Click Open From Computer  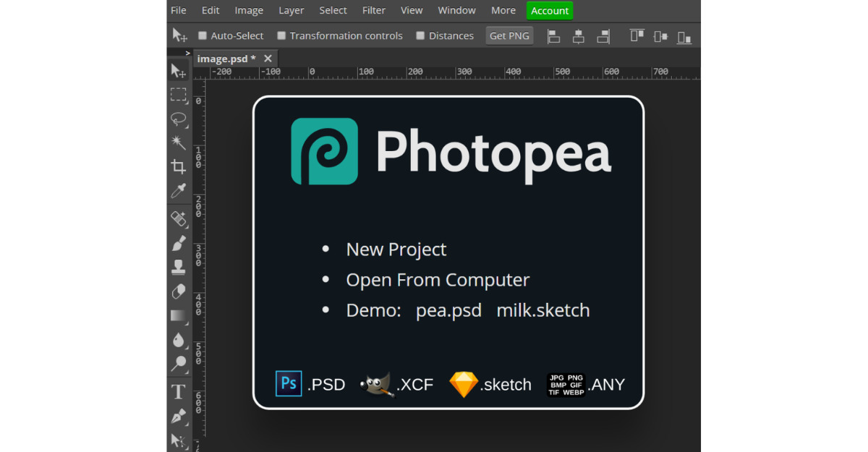(438, 280)
